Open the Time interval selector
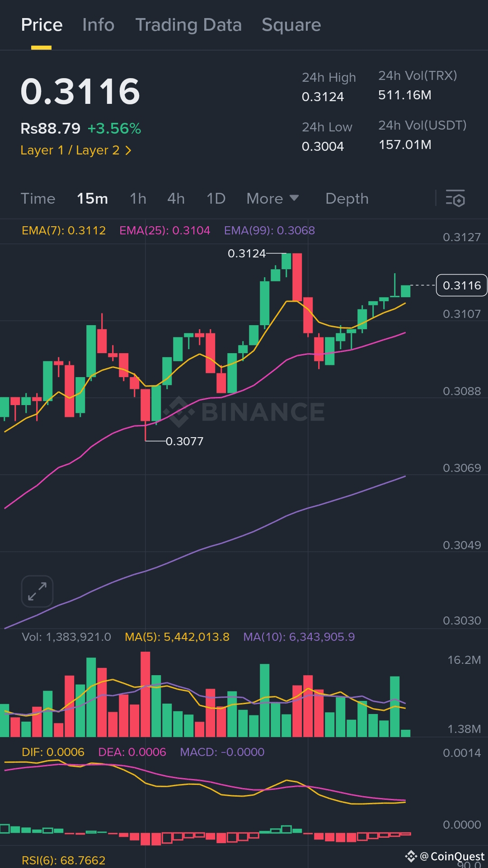The width and height of the screenshot is (488, 868). [38, 198]
